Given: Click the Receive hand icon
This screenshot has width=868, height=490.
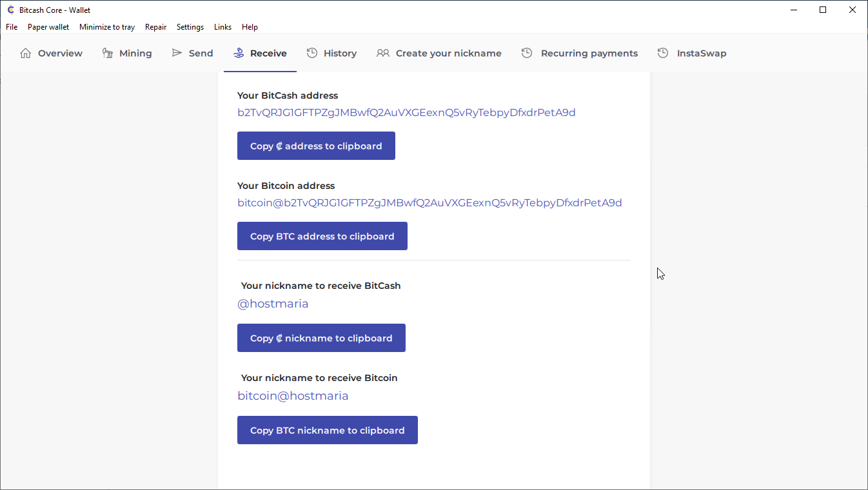Looking at the screenshot, I should point(239,53).
